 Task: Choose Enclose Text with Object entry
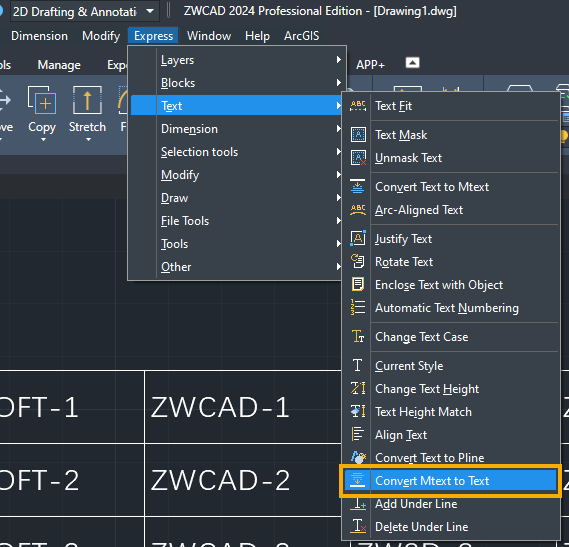(x=451, y=285)
